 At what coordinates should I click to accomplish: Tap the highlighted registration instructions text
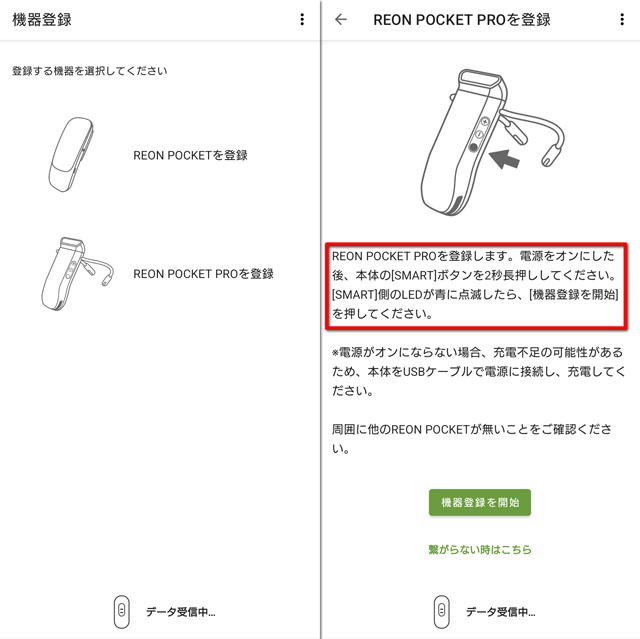pyautogui.click(x=476, y=285)
